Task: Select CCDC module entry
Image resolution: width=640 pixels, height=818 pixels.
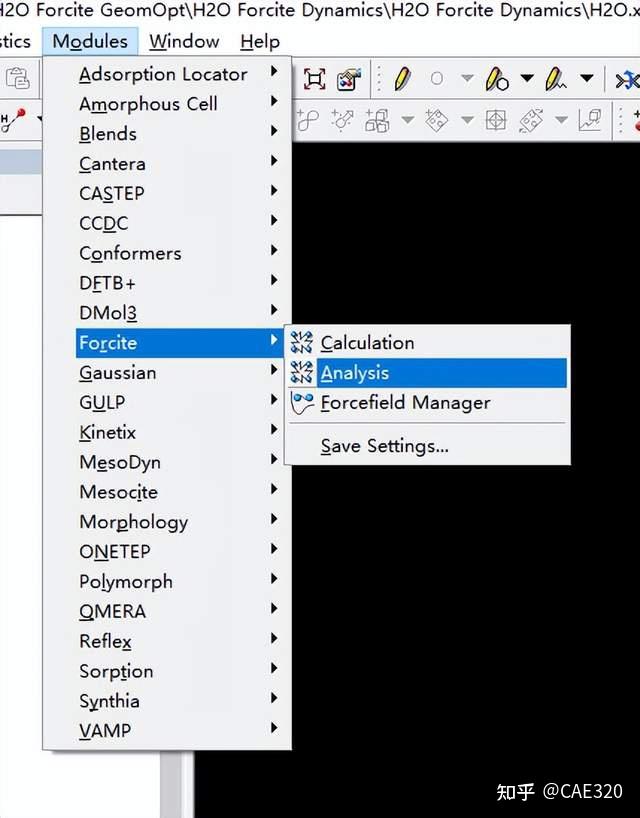Action: click(x=179, y=223)
